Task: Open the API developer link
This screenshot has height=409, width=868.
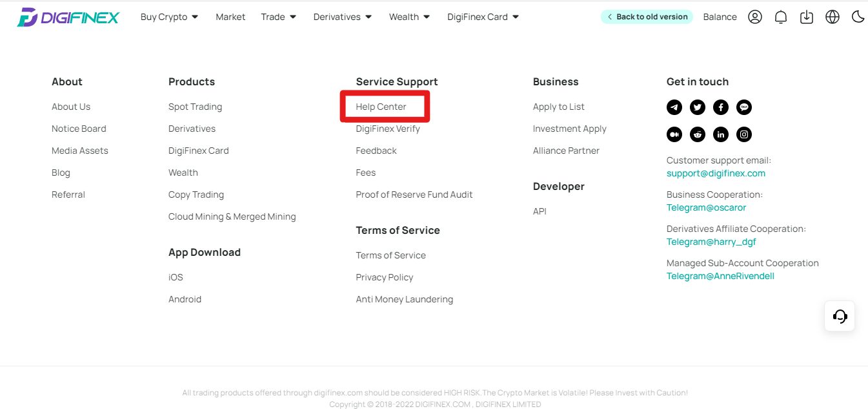Action: coord(540,211)
